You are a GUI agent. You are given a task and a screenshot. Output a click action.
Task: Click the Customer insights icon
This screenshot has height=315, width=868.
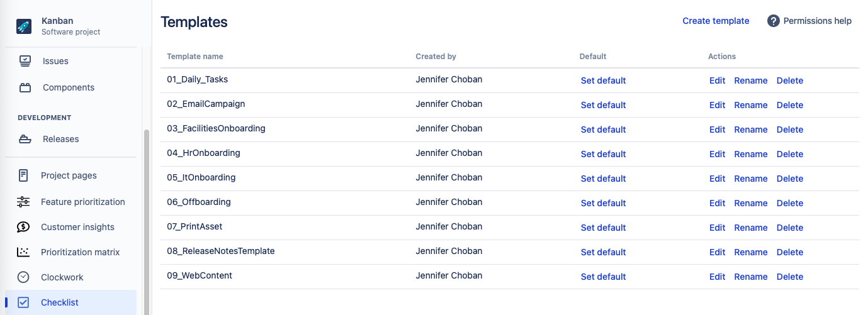click(23, 227)
